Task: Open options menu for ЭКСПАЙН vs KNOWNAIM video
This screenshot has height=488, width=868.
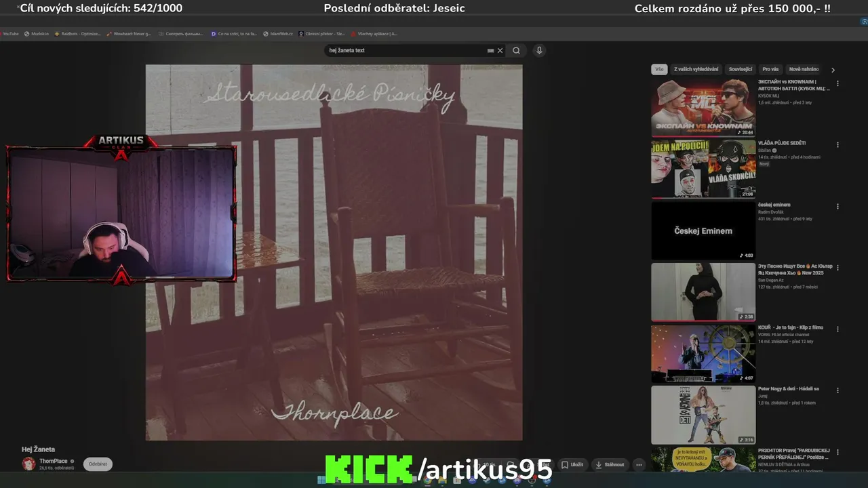Action: (837, 83)
